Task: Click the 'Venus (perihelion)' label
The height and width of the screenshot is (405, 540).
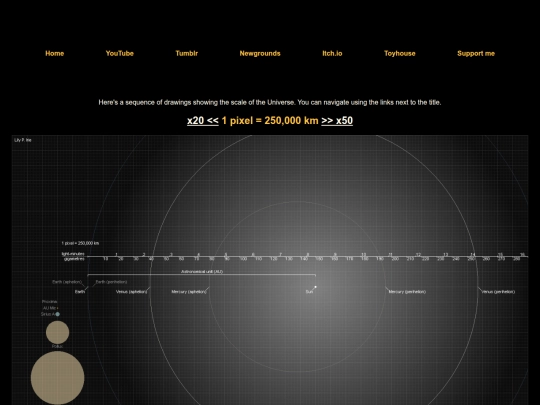Action: 498,292
